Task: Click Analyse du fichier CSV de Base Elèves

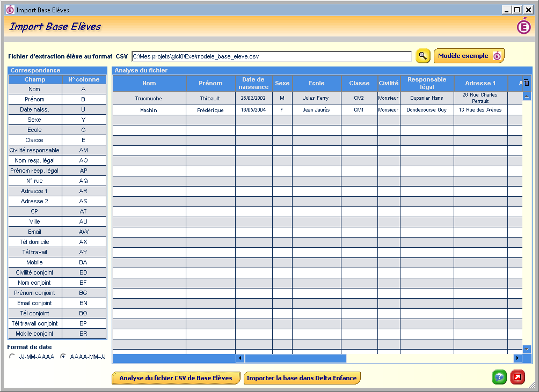Action: (x=176, y=378)
